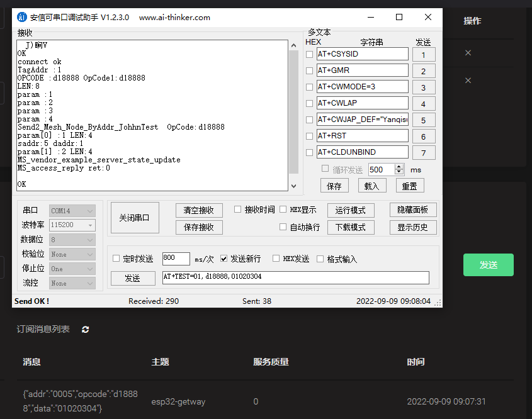532x419 pixels.
Task: Open the 波特率 115200 dropdown
Action: 72,225
